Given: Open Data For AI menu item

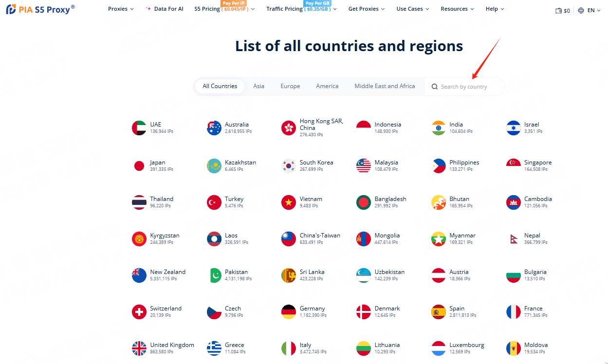Looking at the screenshot, I should point(165,9).
